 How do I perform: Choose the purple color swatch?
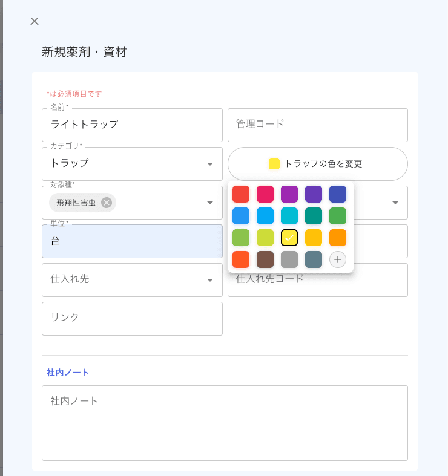coord(289,194)
